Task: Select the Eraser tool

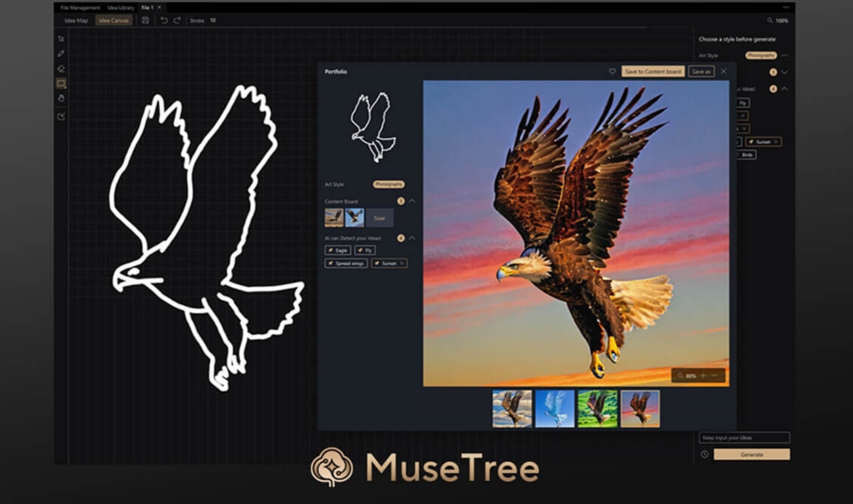Action: pyautogui.click(x=61, y=68)
